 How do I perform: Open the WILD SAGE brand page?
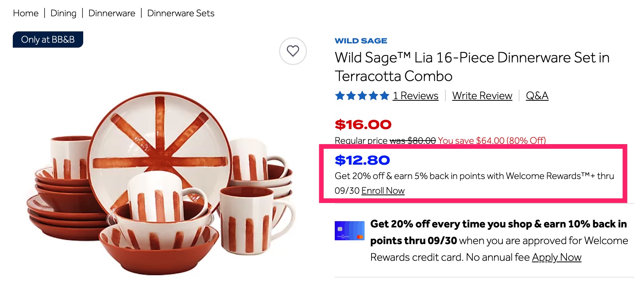361,40
